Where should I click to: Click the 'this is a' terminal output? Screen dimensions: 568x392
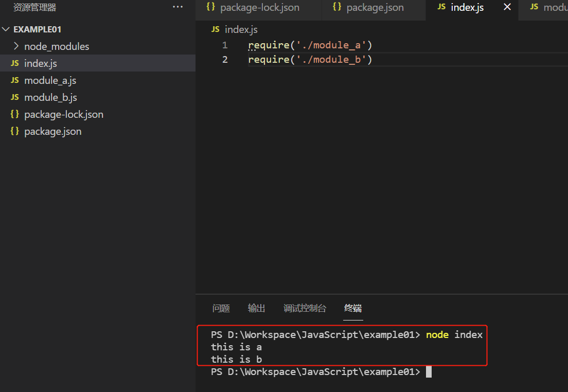[236, 347]
